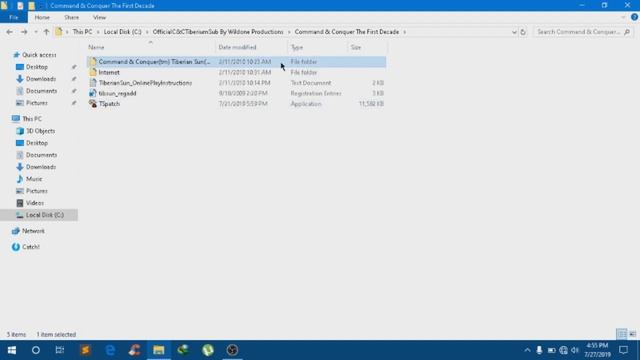Open Action Center notifications
Screen dimensions: 640x360
point(623,350)
